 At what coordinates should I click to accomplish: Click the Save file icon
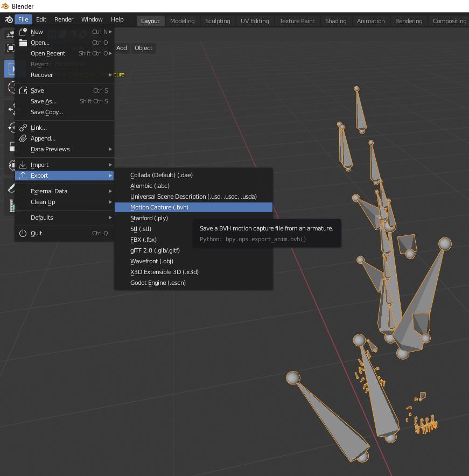tap(23, 90)
